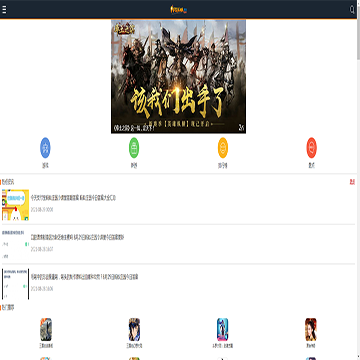Open the green circle category icon
The height and width of the screenshot is (360, 360).
(x=134, y=148)
